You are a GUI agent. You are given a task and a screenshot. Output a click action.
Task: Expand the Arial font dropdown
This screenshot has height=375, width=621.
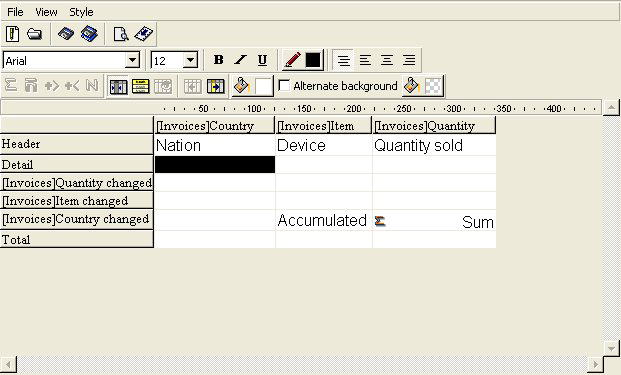click(x=132, y=60)
